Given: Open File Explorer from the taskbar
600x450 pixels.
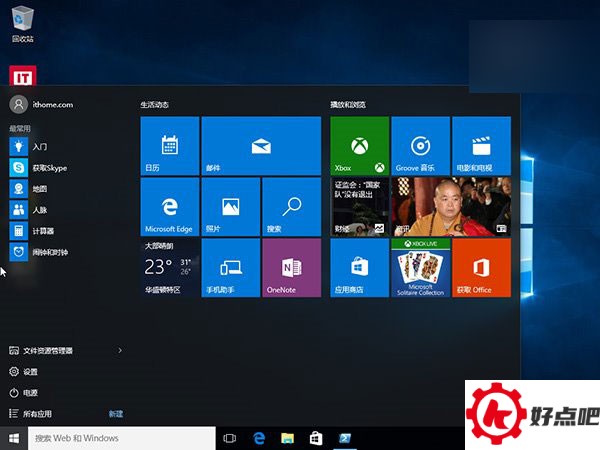Looking at the screenshot, I should pos(287,438).
